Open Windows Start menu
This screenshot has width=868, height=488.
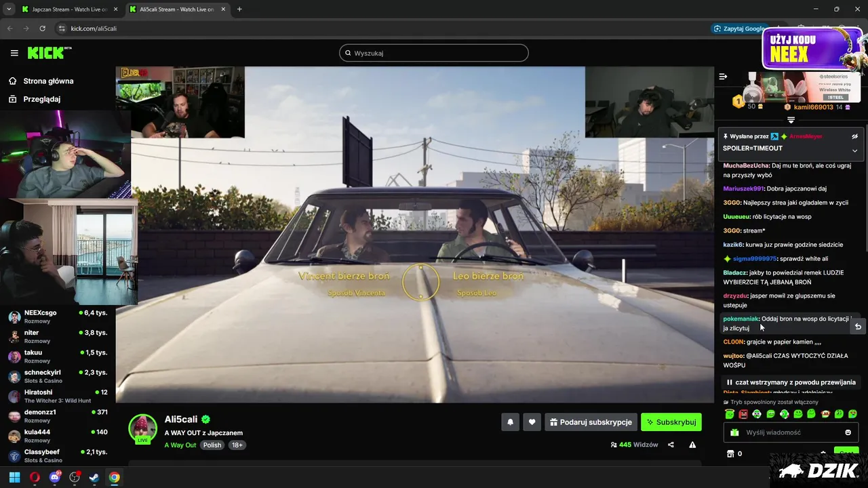click(14, 477)
